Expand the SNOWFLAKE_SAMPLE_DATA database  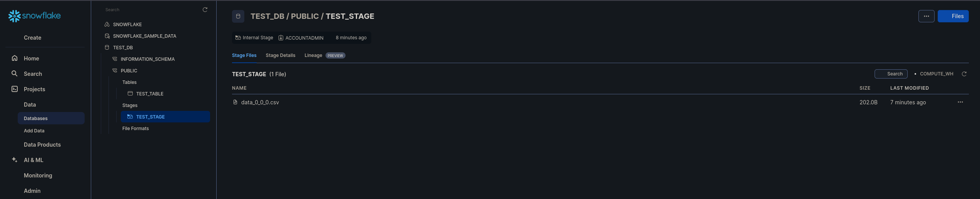[144, 36]
